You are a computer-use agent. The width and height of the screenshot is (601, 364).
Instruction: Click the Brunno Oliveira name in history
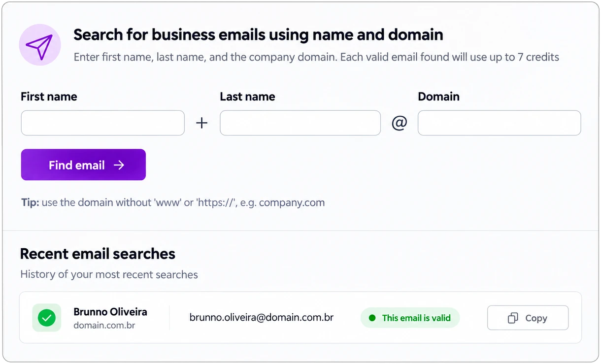coord(110,312)
